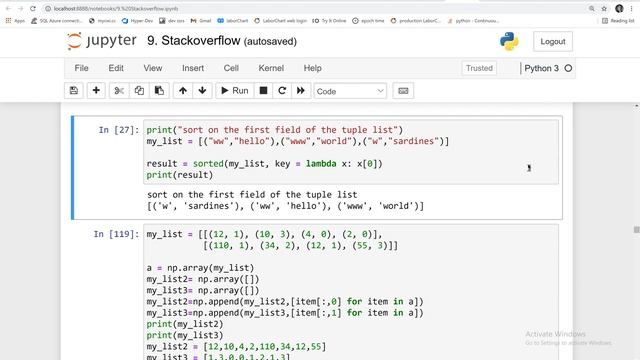Image resolution: width=640 pixels, height=360 pixels.
Task: Reload the browser page
Action: coord(33,8)
